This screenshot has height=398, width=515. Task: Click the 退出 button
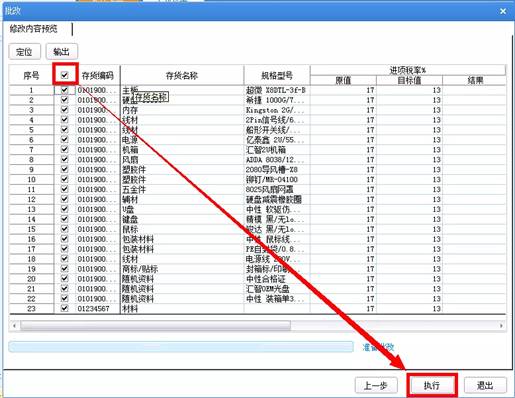[x=485, y=386]
